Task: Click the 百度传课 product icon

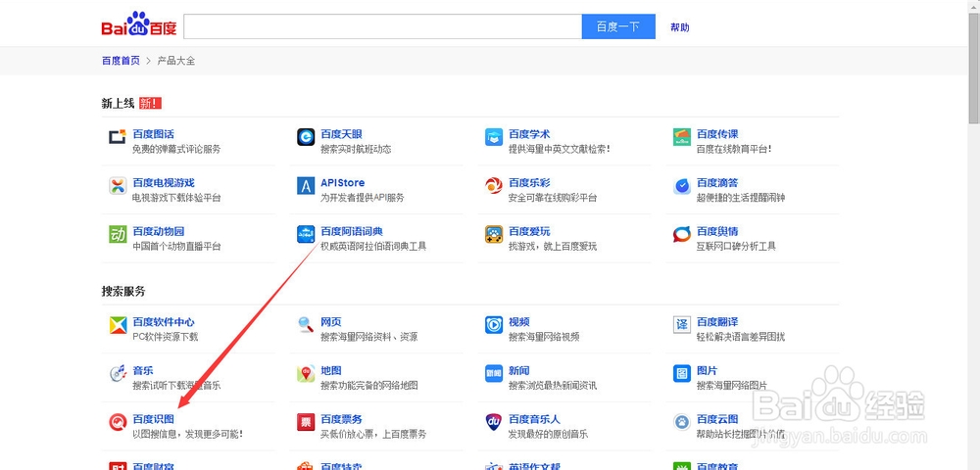Action: tap(682, 137)
